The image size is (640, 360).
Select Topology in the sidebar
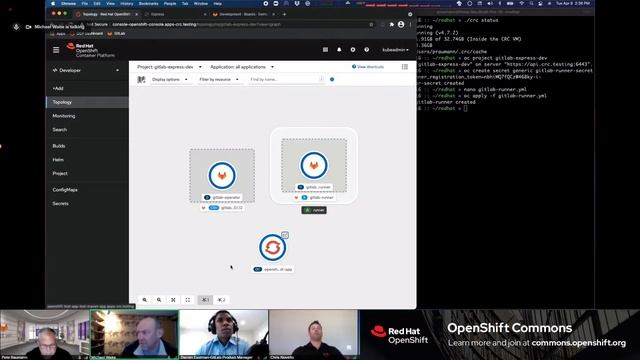[x=87, y=102]
